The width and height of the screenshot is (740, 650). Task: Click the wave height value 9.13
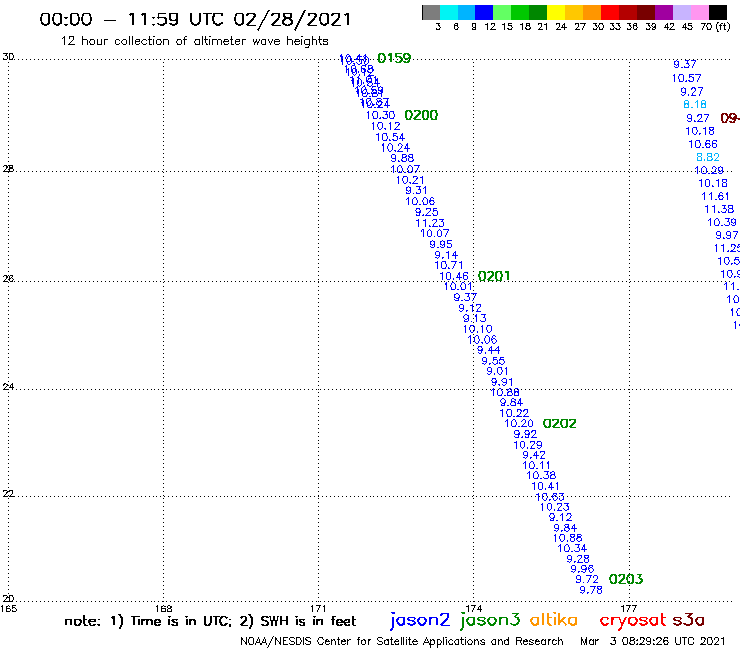[474, 319]
